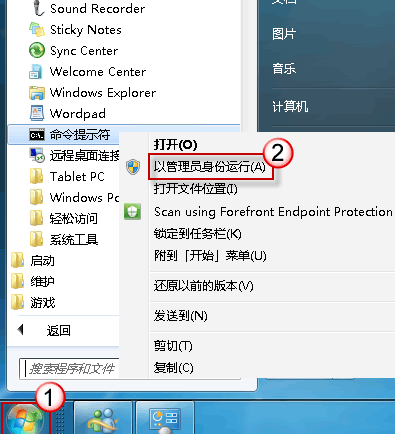This screenshot has width=395, height=434.
Task: Launch Windows Explorer from the list
Action: tap(103, 93)
